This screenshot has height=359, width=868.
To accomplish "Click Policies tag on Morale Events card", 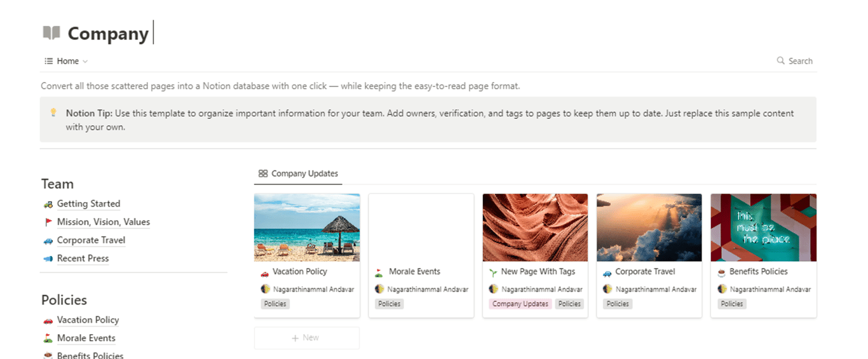I will pyautogui.click(x=389, y=304).
